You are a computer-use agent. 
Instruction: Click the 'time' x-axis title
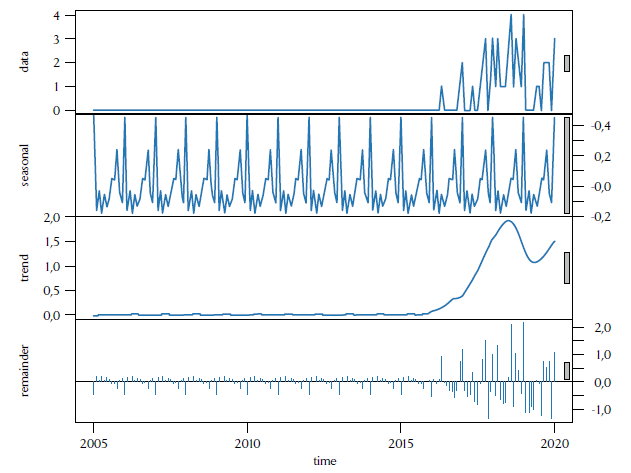[x=324, y=461]
